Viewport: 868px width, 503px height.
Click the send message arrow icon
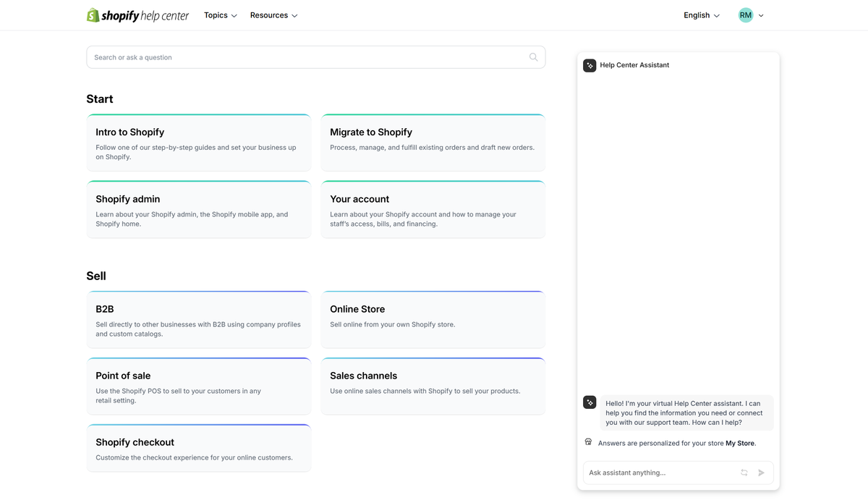761,473
